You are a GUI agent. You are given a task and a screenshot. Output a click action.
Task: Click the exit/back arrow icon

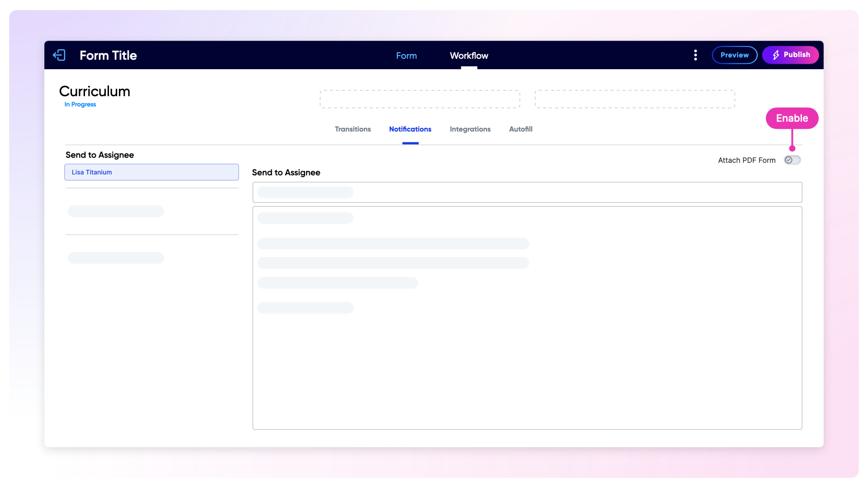tap(59, 55)
